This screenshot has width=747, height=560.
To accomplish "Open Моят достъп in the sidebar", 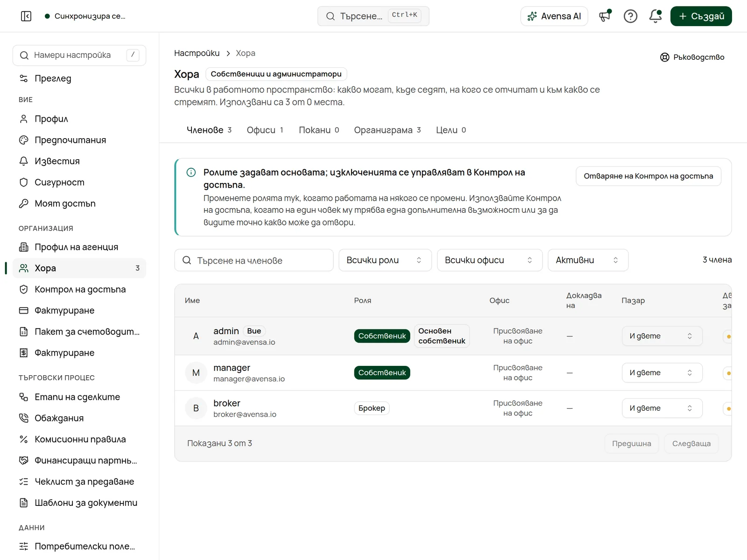I will pos(79,203).
